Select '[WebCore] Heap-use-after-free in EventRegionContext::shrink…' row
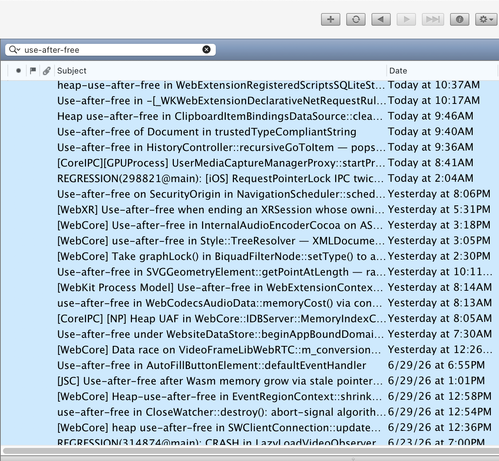 click(x=249, y=396)
